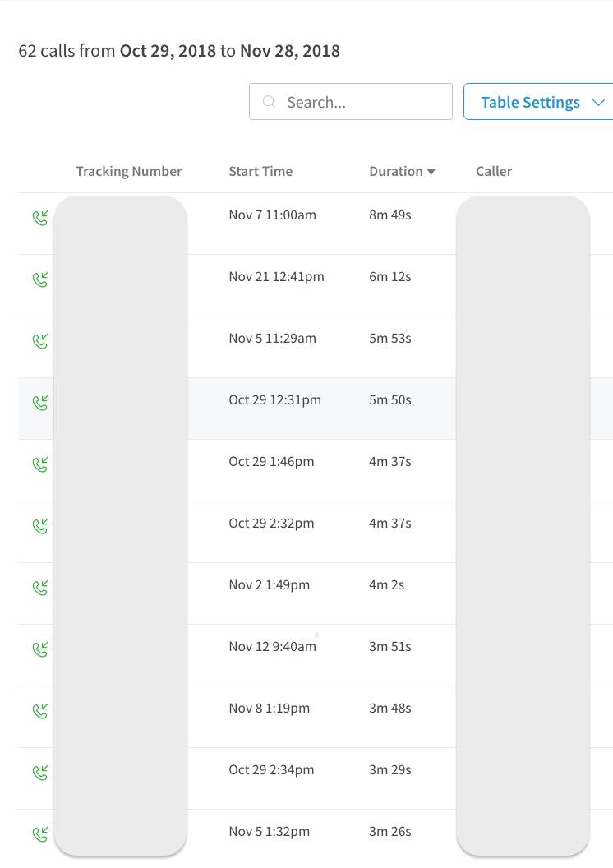
Task: Click inbound call icon for Nov 12 9:40am
Action: (40, 649)
